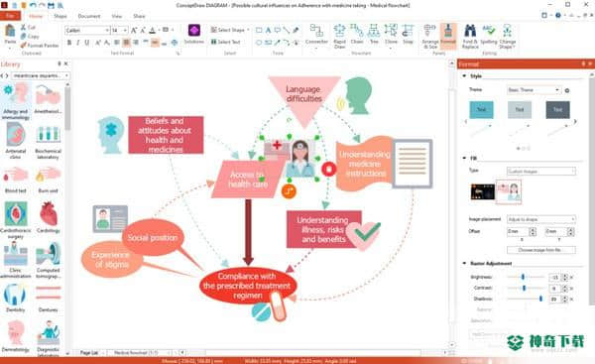Select the teal theme style swatch
595x364 pixels.
coord(481,110)
